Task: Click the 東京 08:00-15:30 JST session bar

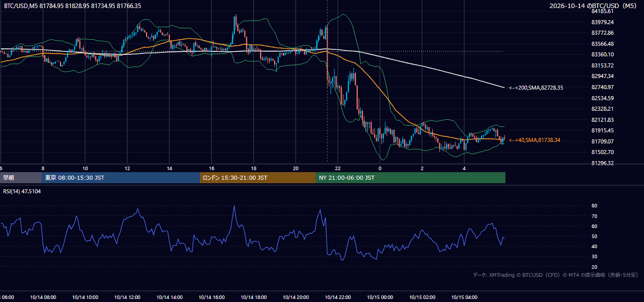Action: (121, 178)
